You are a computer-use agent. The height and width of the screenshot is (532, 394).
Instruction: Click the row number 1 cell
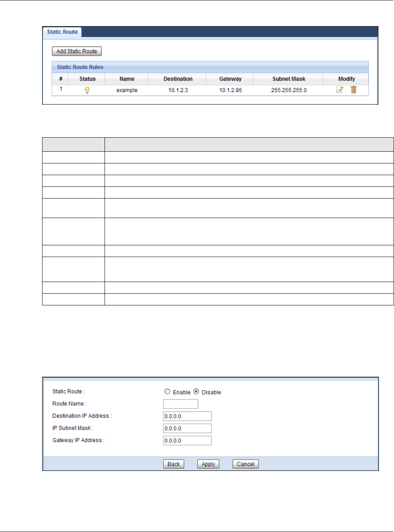[x=61, y=89]
